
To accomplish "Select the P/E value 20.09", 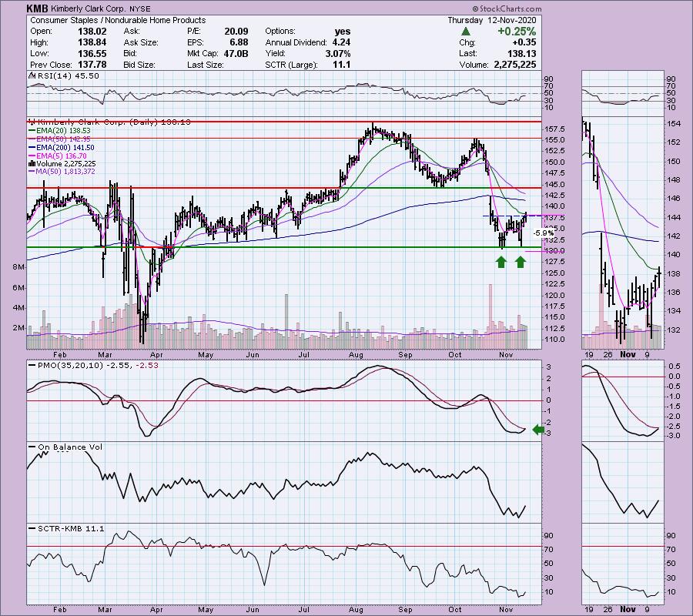I will tap(236, 32).
